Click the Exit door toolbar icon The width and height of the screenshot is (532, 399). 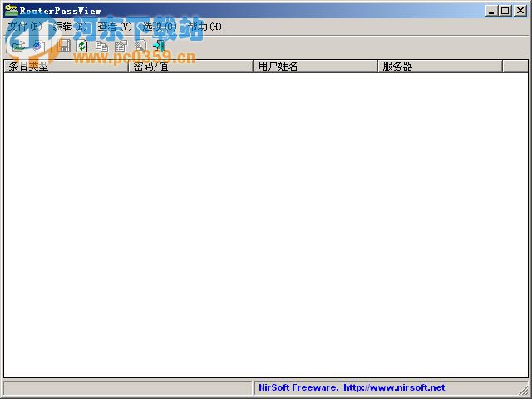coord(159,46)
